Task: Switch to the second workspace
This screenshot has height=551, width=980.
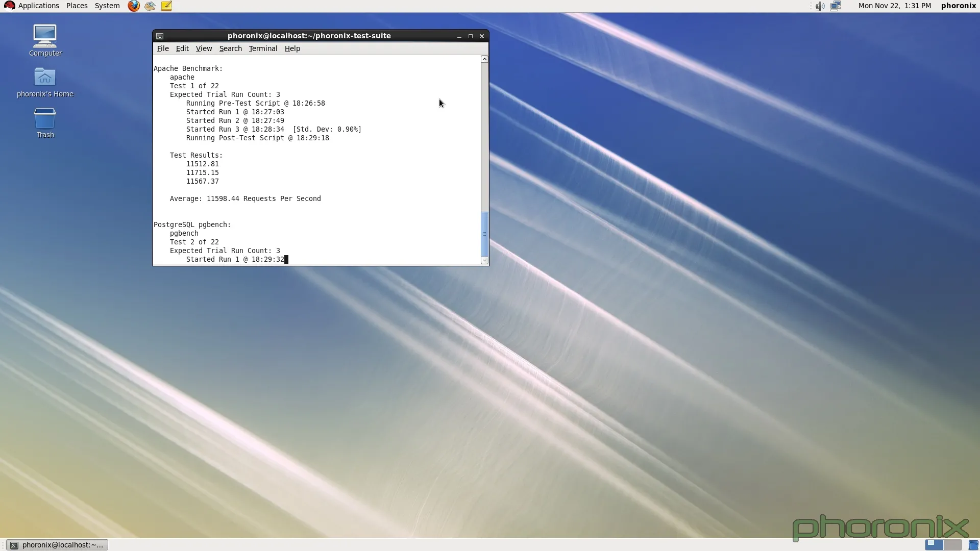Action: [952, 544]
